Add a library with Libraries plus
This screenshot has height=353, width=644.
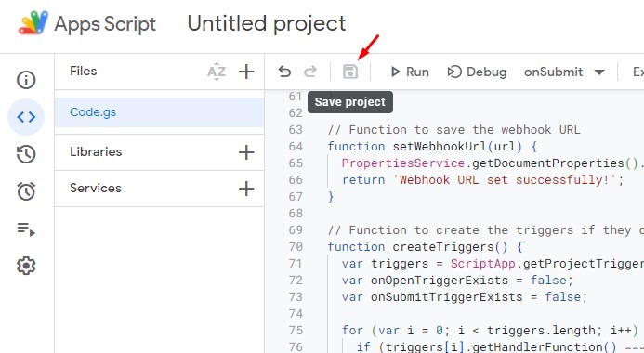point(246,152)
